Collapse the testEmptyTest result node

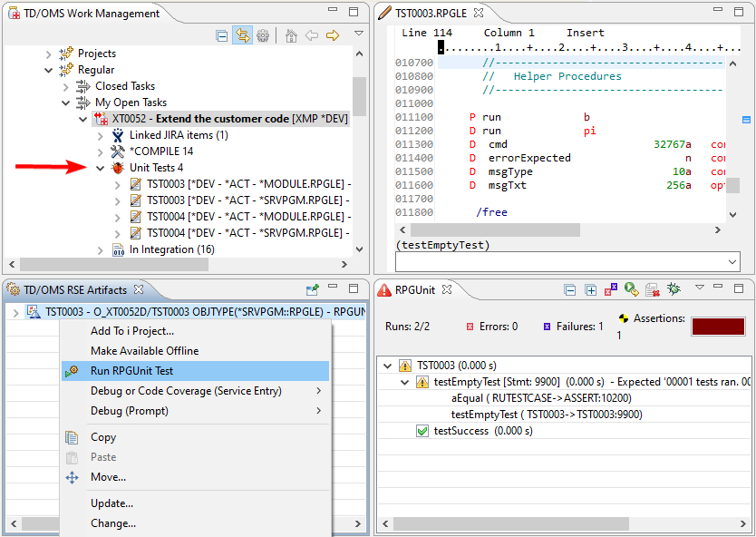(404, 382)
